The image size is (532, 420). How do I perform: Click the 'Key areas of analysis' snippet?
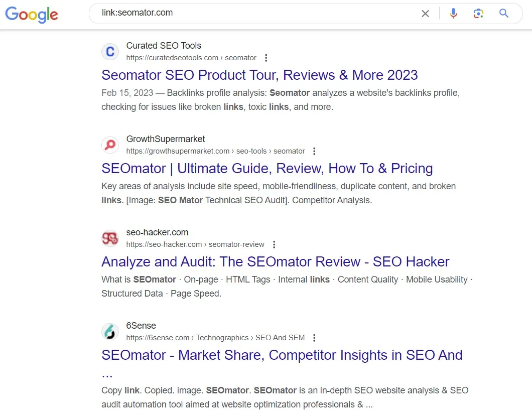[278, 193]
